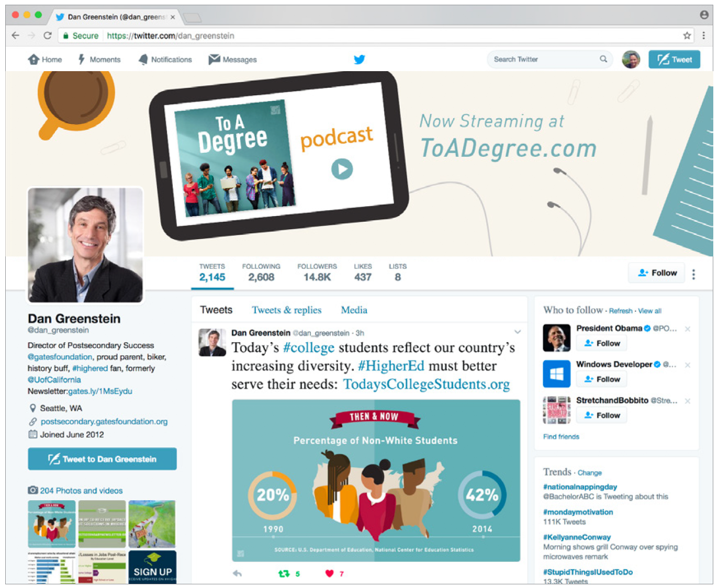View the 437 Likes
The width and height of the screenshot is (718, 588).
[363, 273]
